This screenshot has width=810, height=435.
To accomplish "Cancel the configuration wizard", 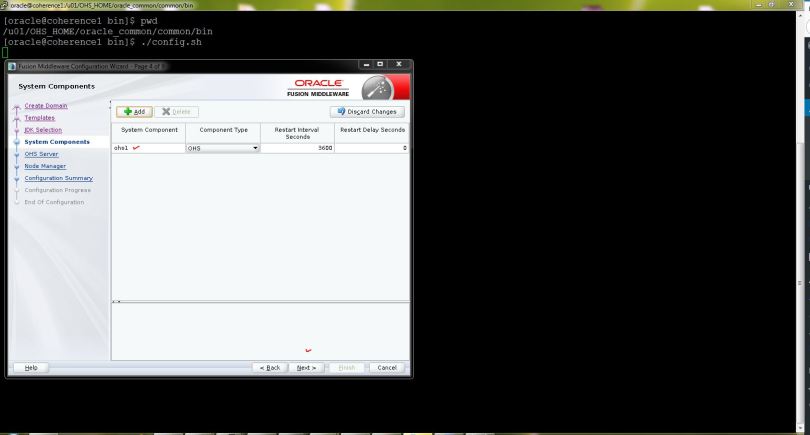I will (387, 368).
